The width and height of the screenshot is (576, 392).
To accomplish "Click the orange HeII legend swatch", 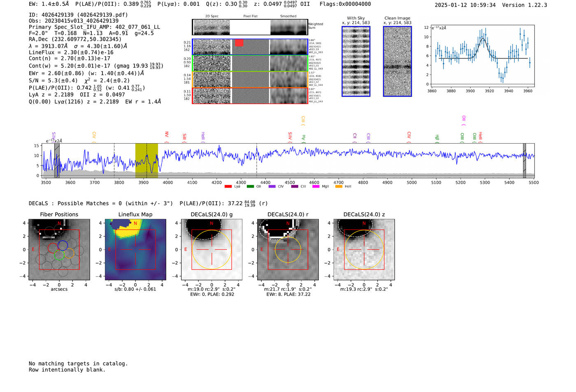I will coord(339,186).
